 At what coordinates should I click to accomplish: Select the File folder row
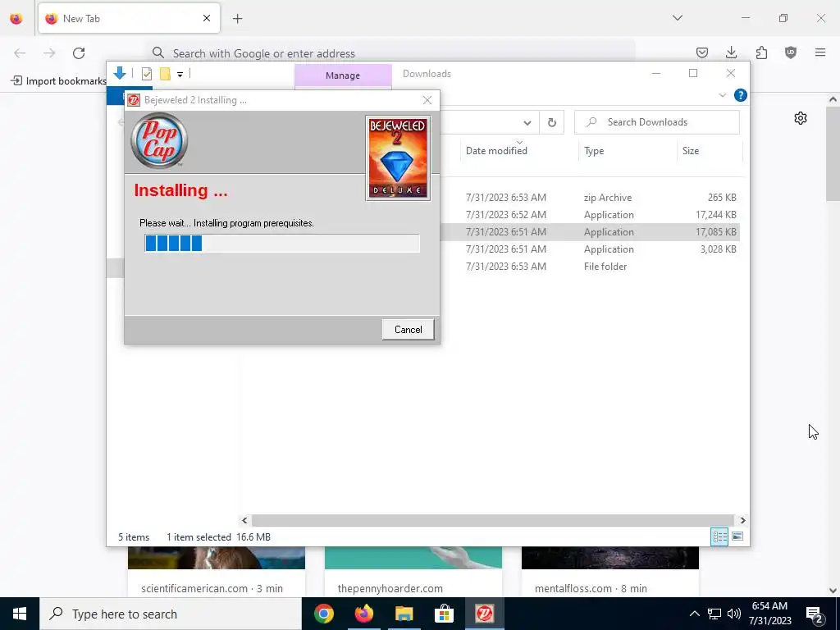589,267
